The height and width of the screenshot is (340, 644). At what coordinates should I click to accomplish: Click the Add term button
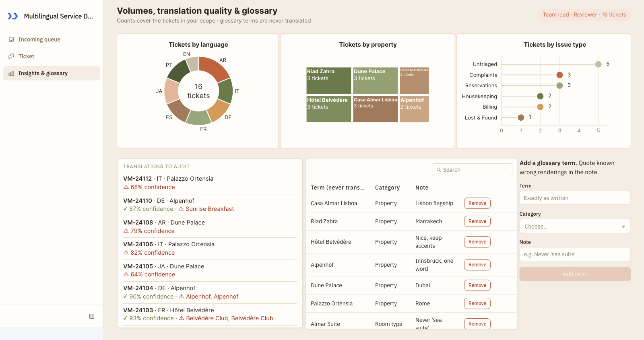point(575,274)
